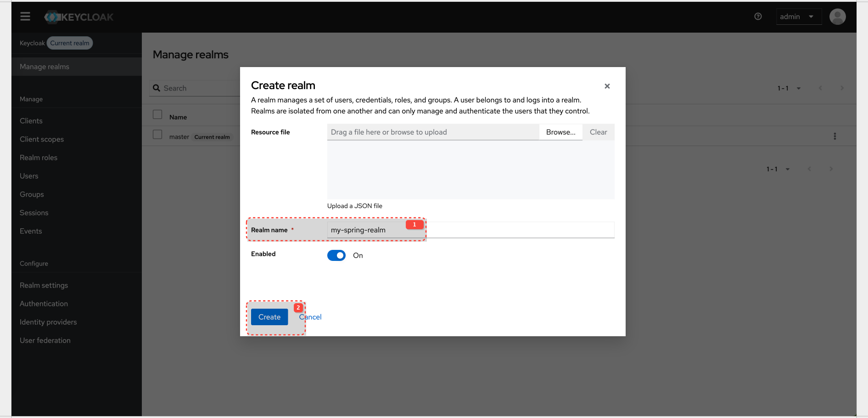Screen dimensions: 868x418
Task: Disable the Enabled toggle in the dialog
Action: pos(336,255)
